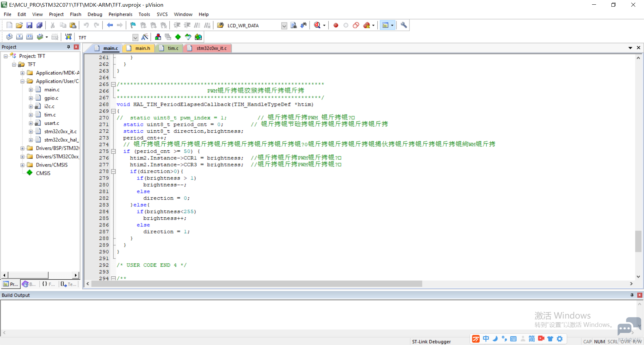This screenshot has height=345, width=644.
Task: Collapse the Application/User/Core folder
Action: point(22,81)
